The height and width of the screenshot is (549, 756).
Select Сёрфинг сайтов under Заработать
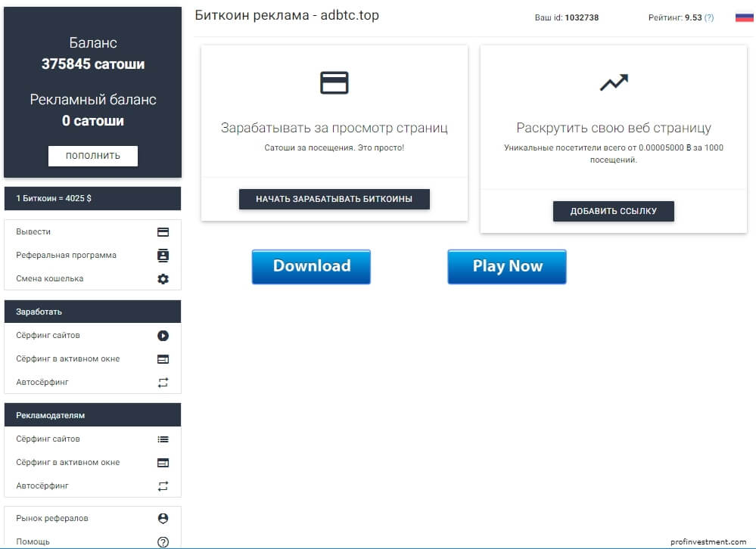click(x=92, y=335)
